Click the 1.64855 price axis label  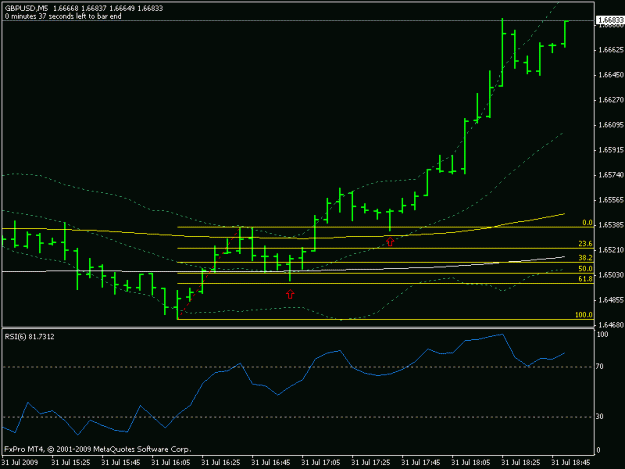pyautogui.click(x=611, y=300)
